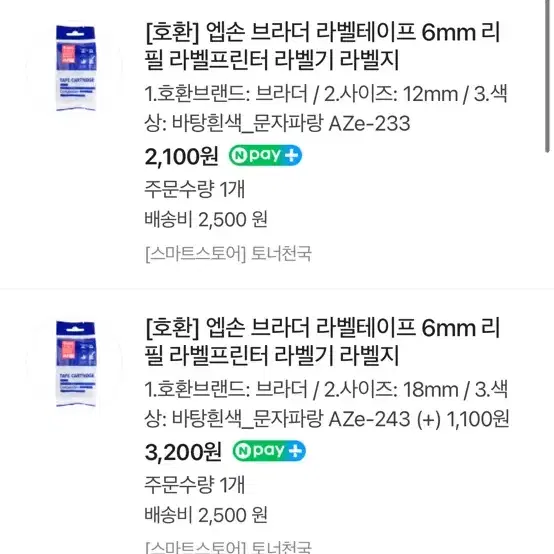Open the 12mm label tape product thumbnail
The height and width of the screenshot is (554, 554).
tap(76, 68)
